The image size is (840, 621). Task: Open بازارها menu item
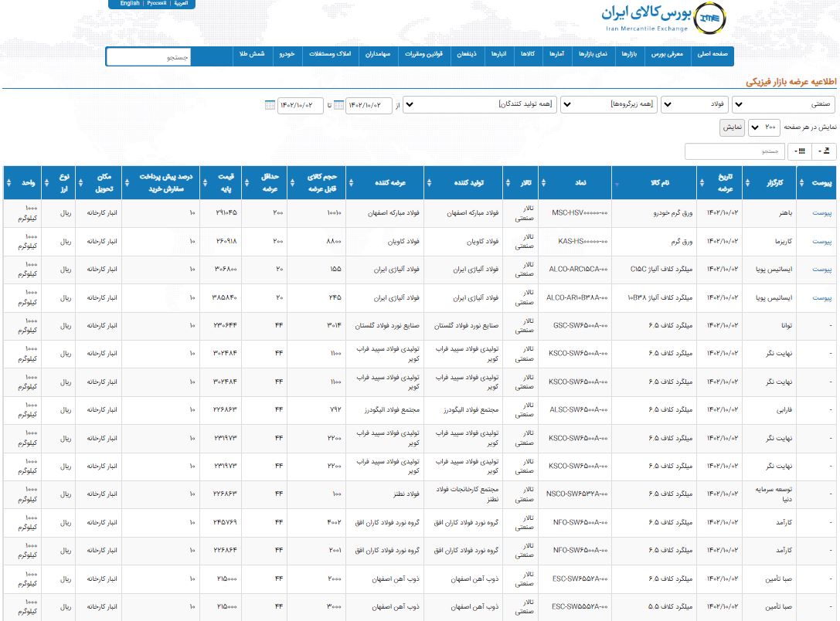pos(629,54)
